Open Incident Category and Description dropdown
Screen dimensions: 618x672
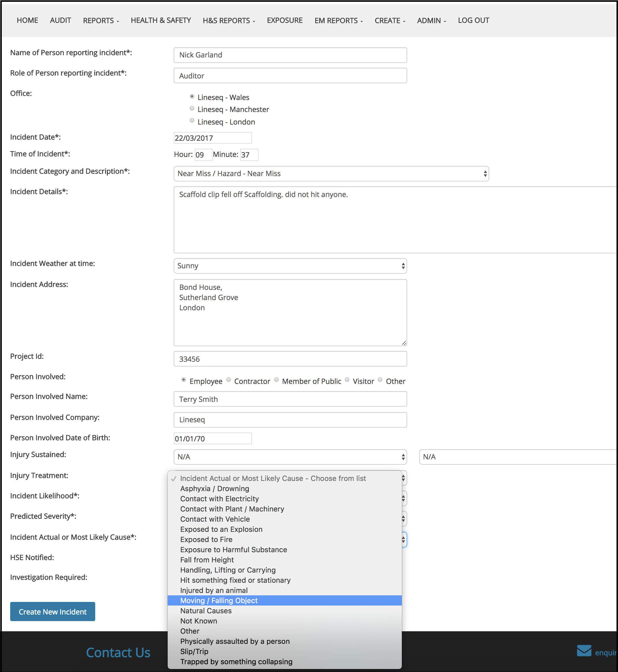(331, 174)
